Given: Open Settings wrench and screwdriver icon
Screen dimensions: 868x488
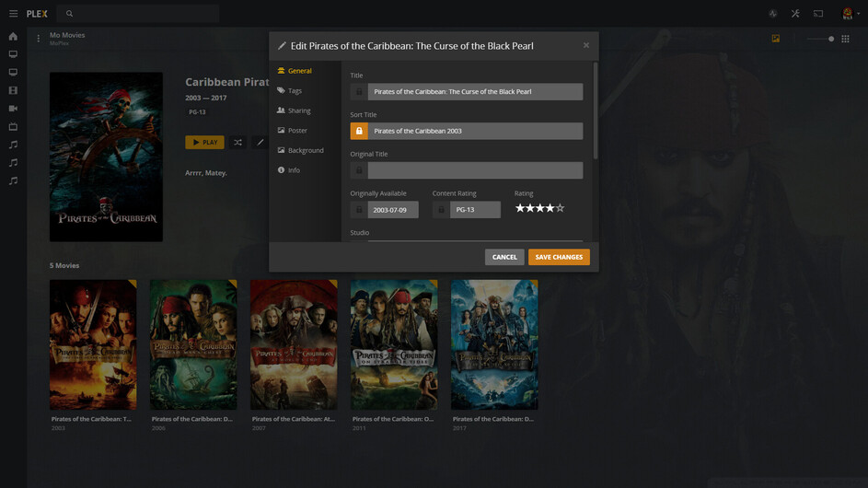Looking at the screenshot, I should point(795,13).
